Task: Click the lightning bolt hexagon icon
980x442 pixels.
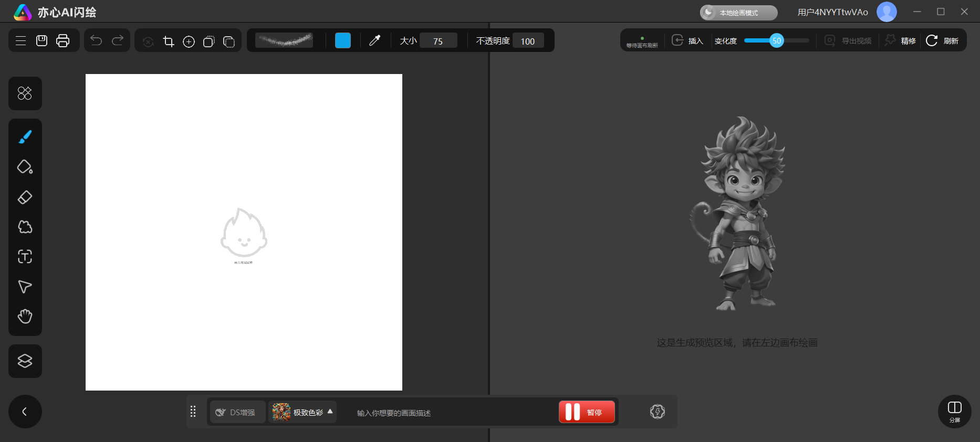Action: 658,412
